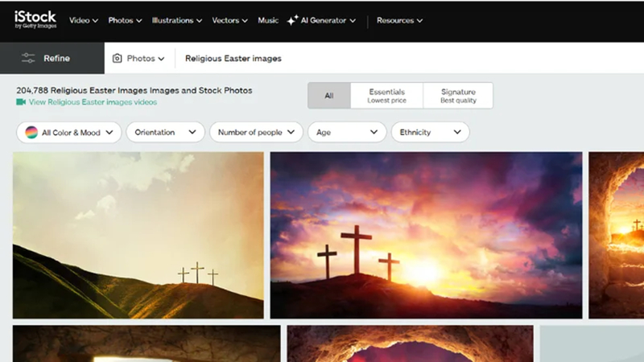Open the Age filter dropdown
The height and width of the screenshot is (362, 644).
tap(347, 132)
